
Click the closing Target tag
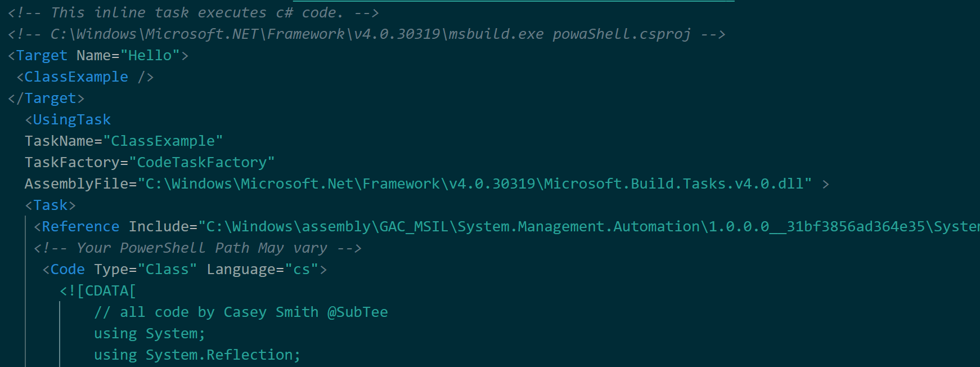tap(46, 99)
